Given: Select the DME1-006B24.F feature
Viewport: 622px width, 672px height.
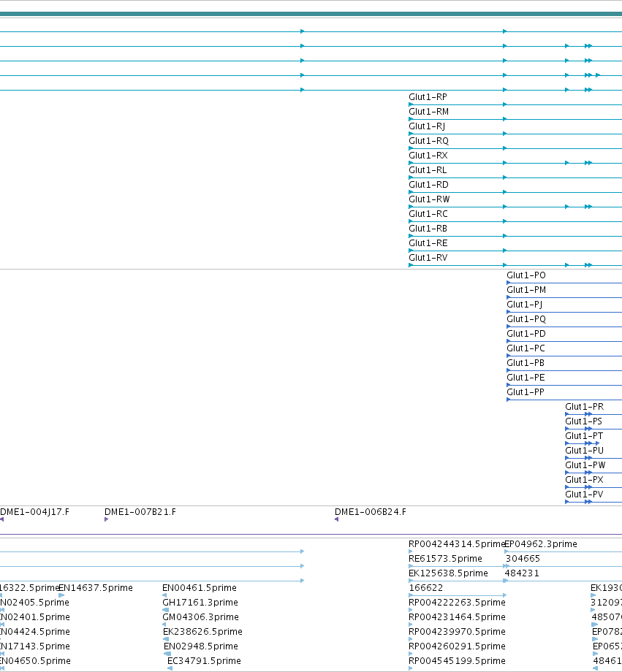Looking at the screenshot, I should tap(371, 512).
